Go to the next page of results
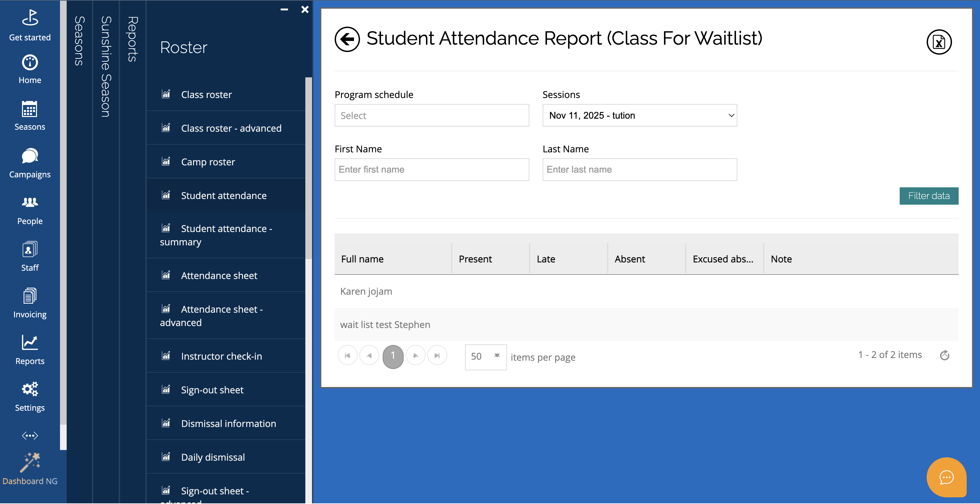The width and height of the screenshot is (980, 504). [x=415, y=356]
